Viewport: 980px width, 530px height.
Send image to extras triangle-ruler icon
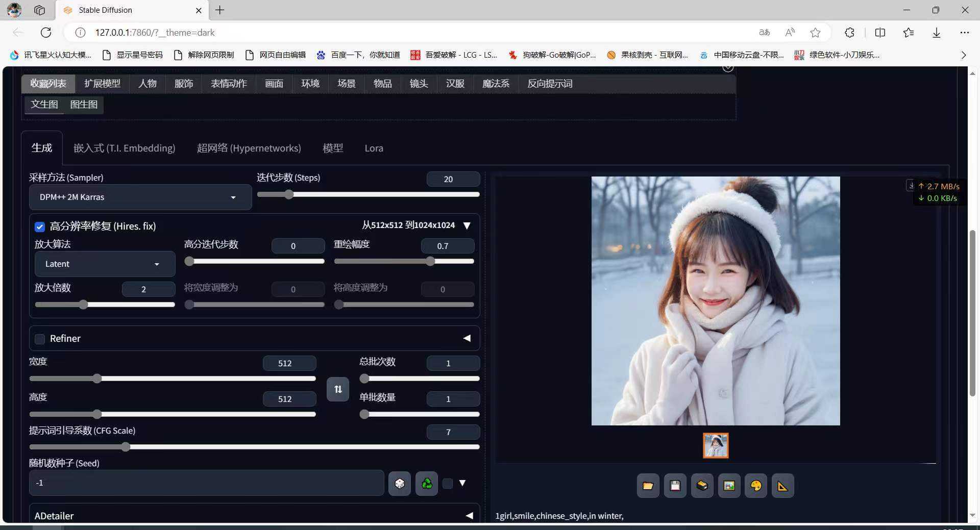(782, 486)
